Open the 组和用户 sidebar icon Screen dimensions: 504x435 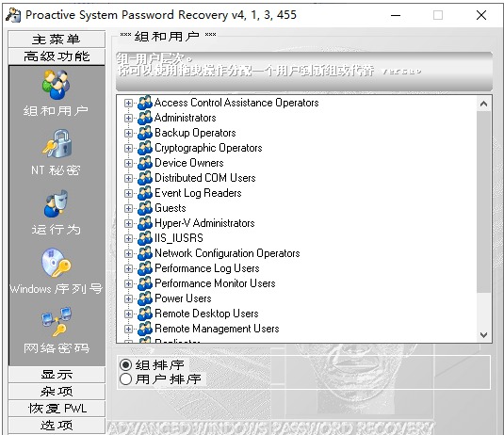(56, 85)
